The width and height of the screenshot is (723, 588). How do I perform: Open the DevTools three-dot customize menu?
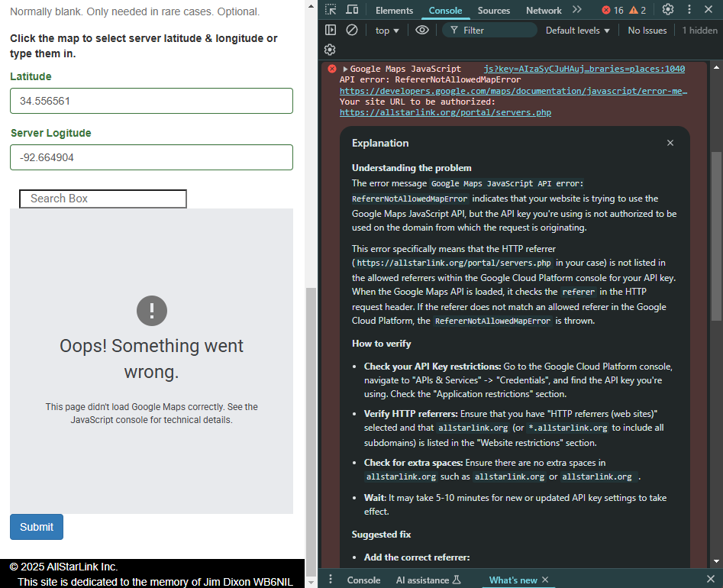(x=689, y=10)
